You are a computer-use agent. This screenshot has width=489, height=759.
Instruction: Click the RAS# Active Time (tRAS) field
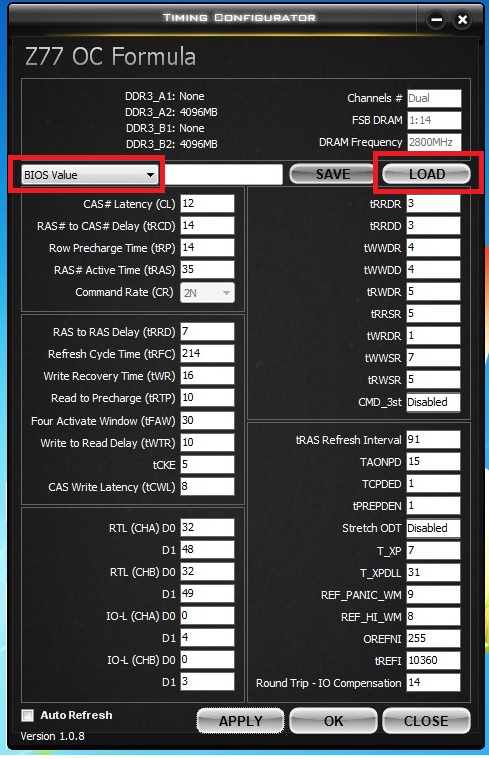click(x=207, y=270)
